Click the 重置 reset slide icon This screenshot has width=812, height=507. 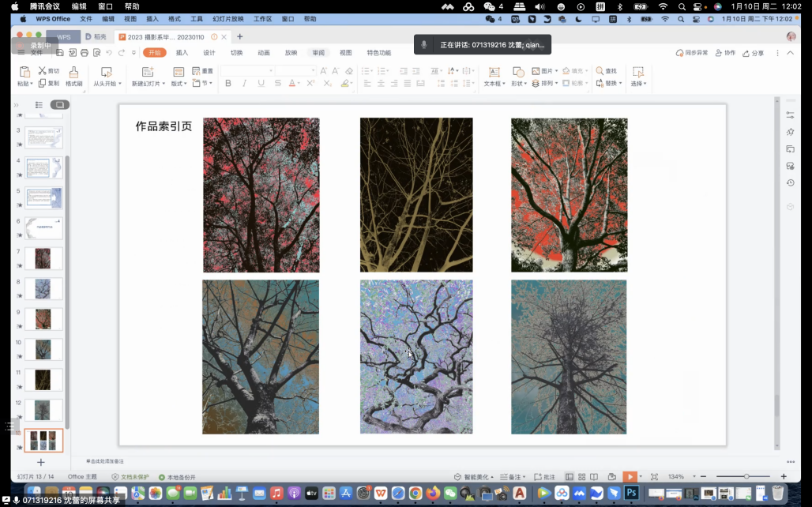(x=197, y=71)
